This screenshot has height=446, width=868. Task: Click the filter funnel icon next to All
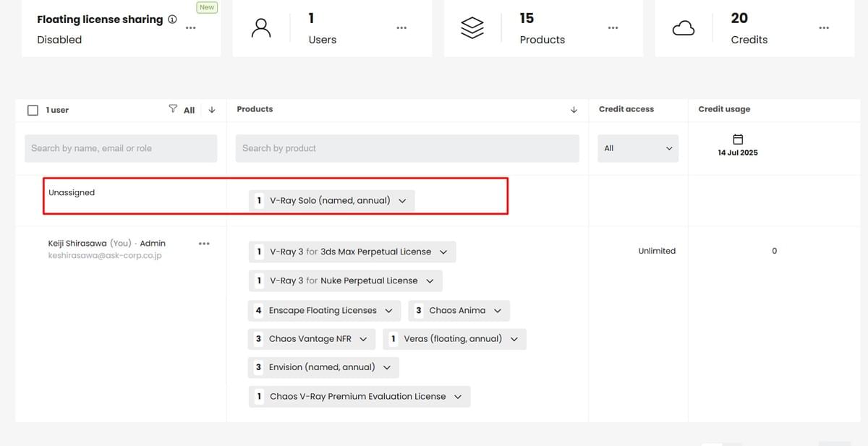[173, 109]
